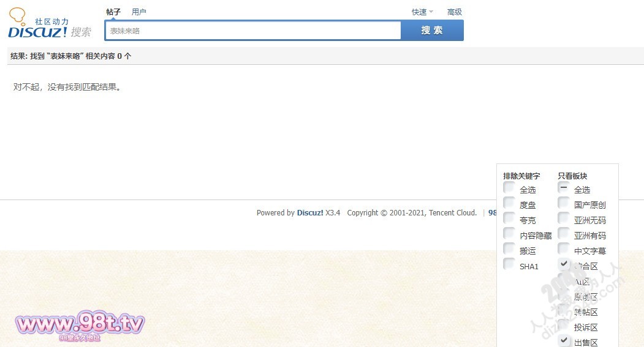Image resolution: width=644 pixels, height=347 pixels.
Task: Tick the 中文字幕 board checkbox
Action: pyautogui.click(x=564, y=248)
